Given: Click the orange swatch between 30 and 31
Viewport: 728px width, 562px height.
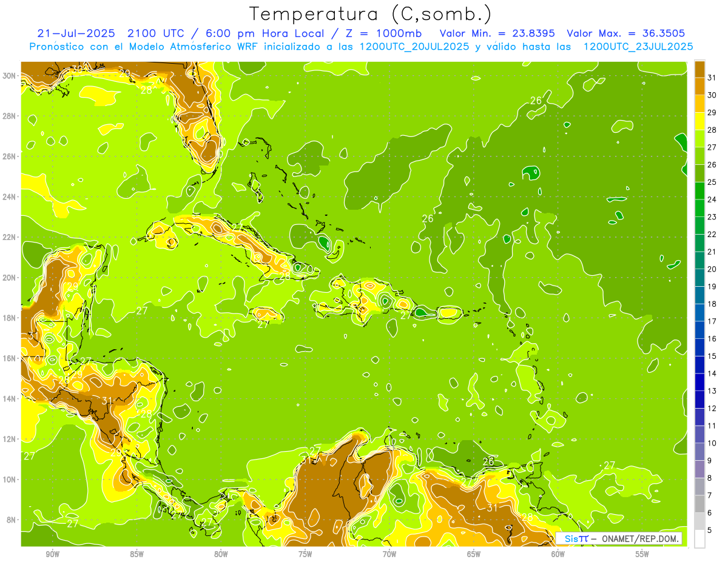Looking at the screenshot, I should coord(700,87).
